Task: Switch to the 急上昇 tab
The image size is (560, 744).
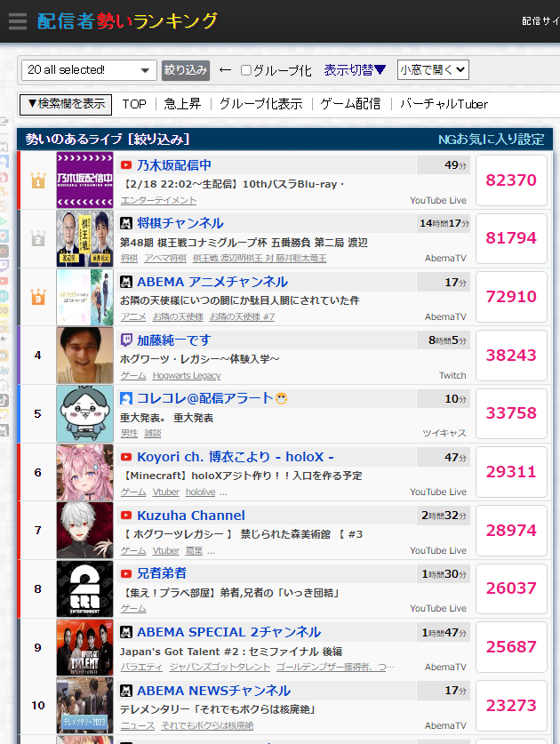Action: [x=182, y=104]
